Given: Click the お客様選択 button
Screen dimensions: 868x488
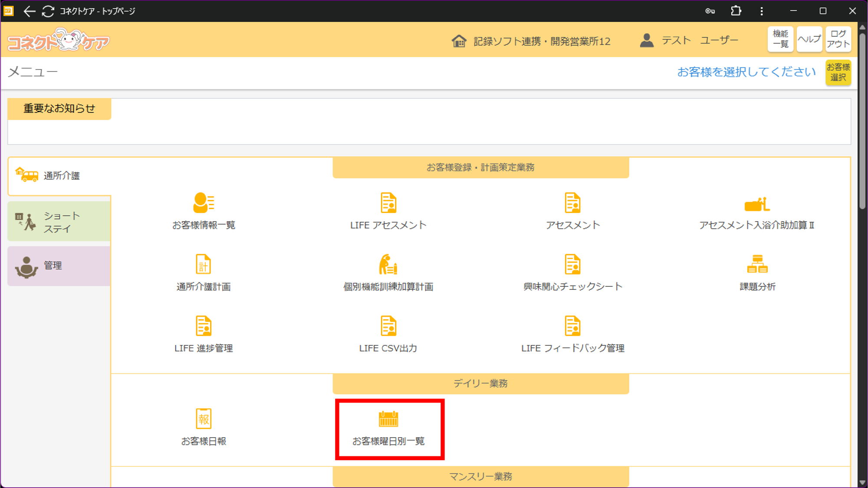Looking at the screenshot, I should [838, 72].
